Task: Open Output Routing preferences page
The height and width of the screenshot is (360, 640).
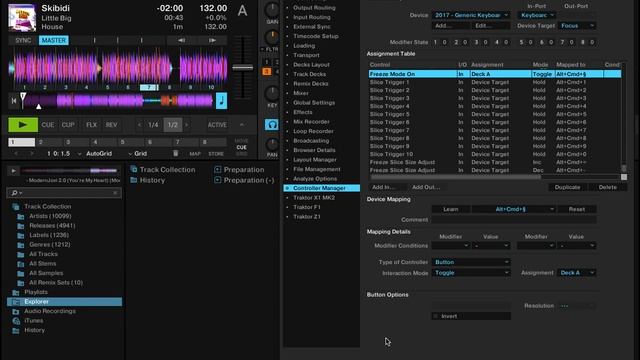Action: coord(314,8)
